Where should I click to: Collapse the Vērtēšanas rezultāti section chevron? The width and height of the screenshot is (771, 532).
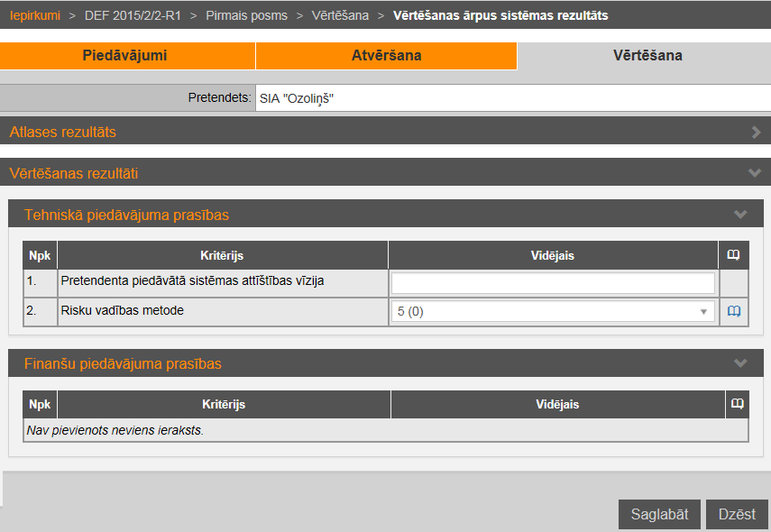tap(755, 172)
